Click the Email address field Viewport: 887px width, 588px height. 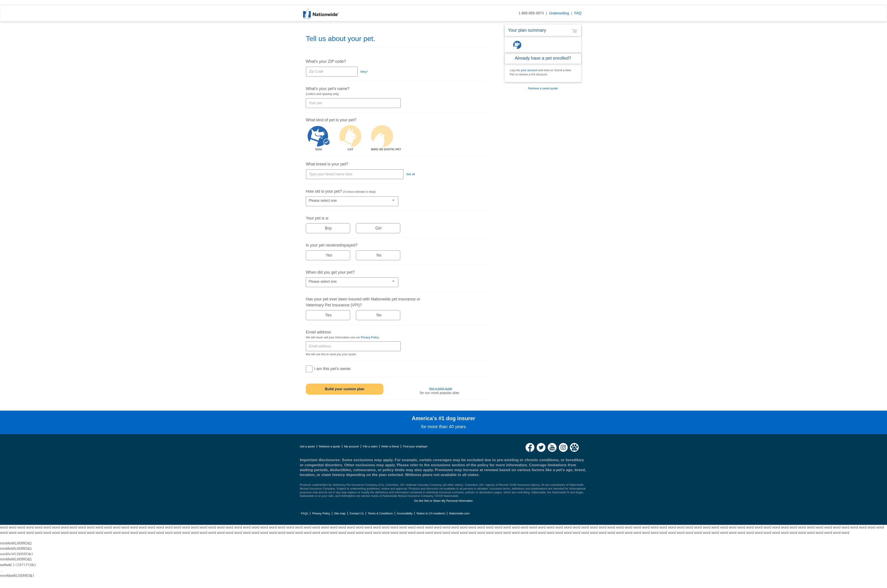coord(353,347)
